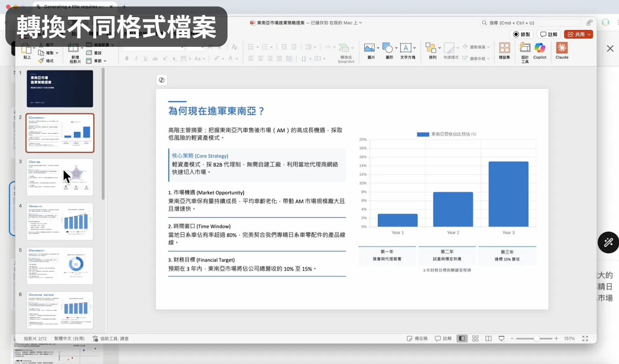
Task: Click the 註解 comments button at top
Action: [x=549, y=34]
